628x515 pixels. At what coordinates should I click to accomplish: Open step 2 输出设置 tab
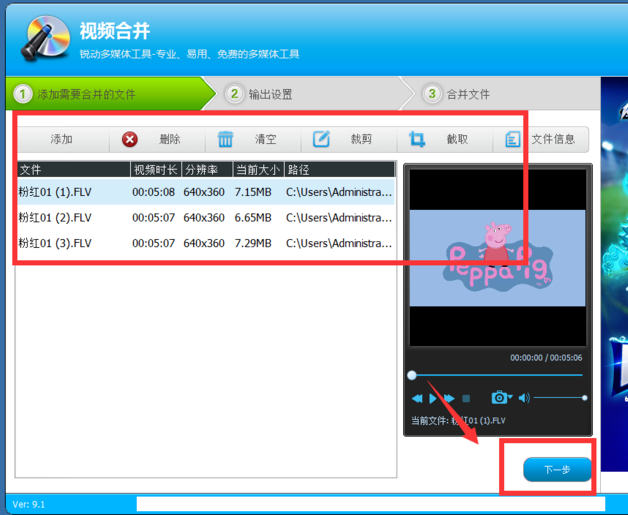[x=308, y=94]
